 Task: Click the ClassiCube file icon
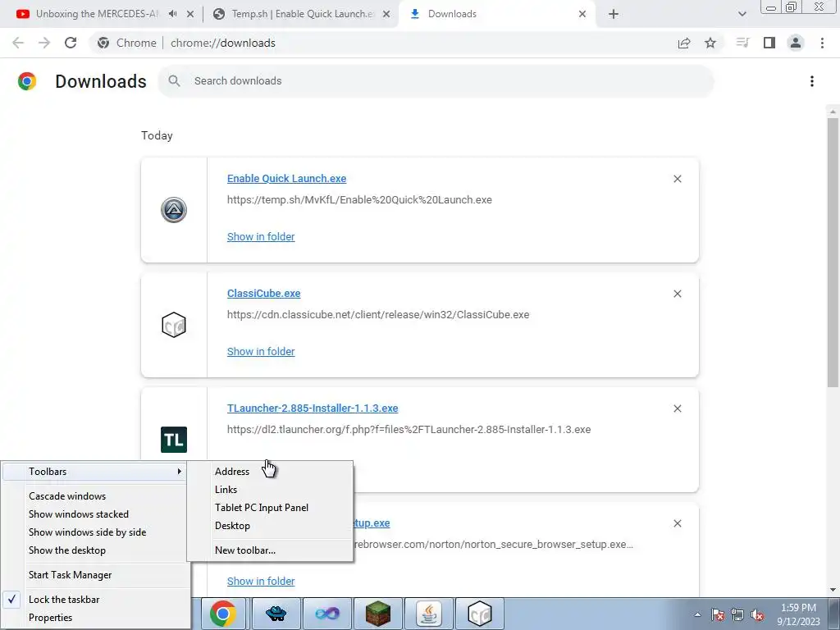point(174,325)
